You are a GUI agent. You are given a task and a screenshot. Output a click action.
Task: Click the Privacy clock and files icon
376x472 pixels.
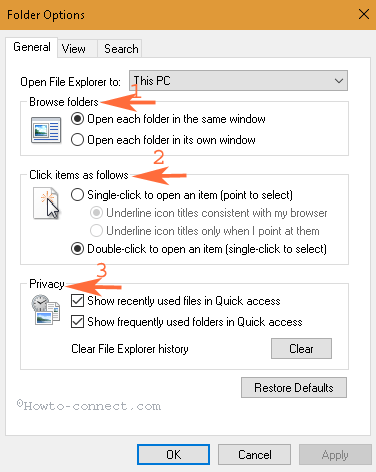(x=46, y=310)
